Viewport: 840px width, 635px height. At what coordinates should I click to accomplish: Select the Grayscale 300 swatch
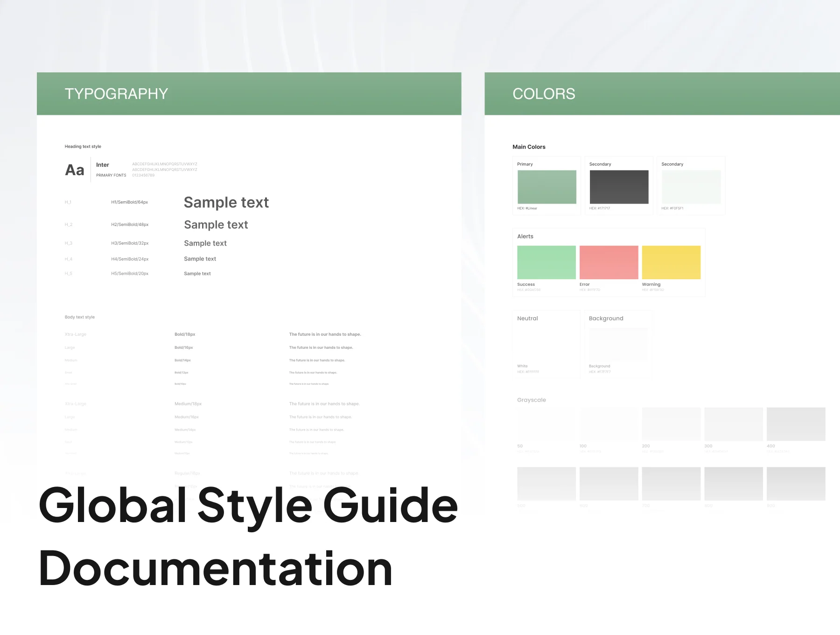tap(734, 424)
